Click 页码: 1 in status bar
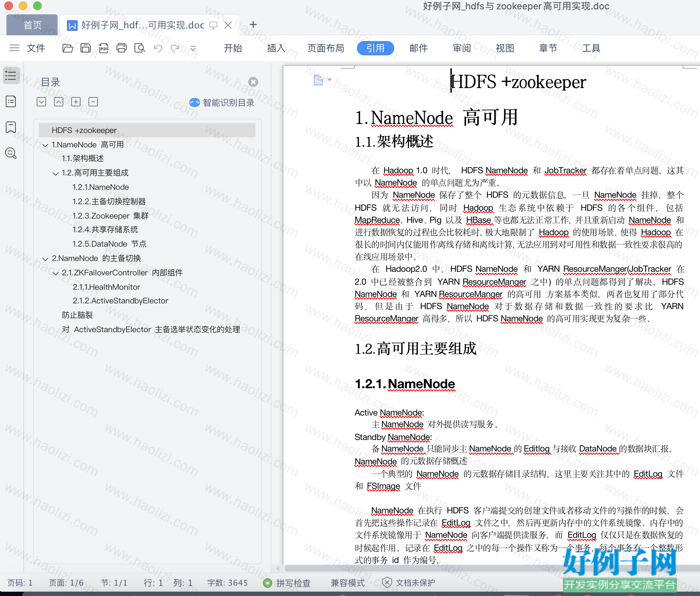700x596 pixels. pyautogui.click(x=20, y=583)
